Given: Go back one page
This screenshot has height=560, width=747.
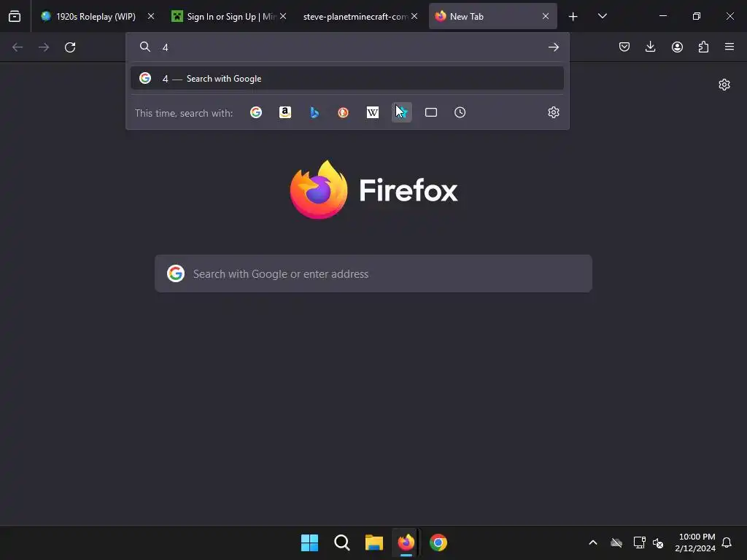Looking at the screenshot, I should coord(18,47).
